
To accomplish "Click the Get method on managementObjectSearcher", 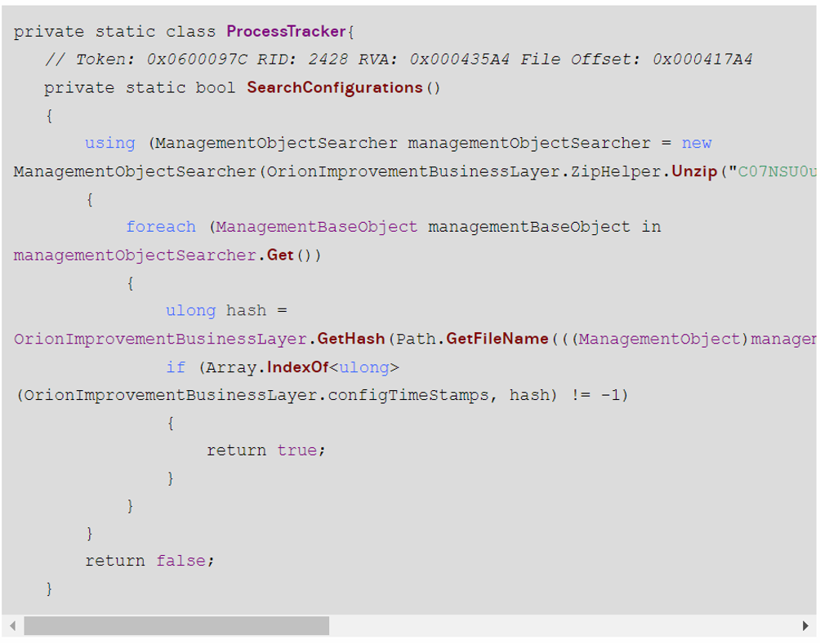I will 280,255.
